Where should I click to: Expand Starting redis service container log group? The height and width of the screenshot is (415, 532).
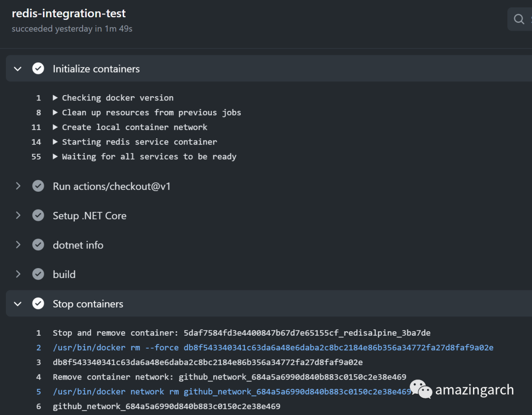click(x=55, y=142)
